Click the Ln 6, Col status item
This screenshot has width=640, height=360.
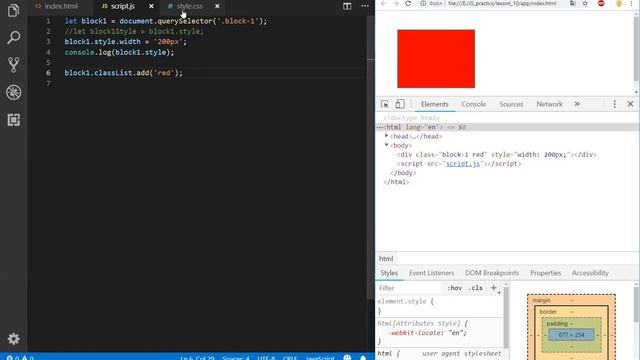coord(197,357)
